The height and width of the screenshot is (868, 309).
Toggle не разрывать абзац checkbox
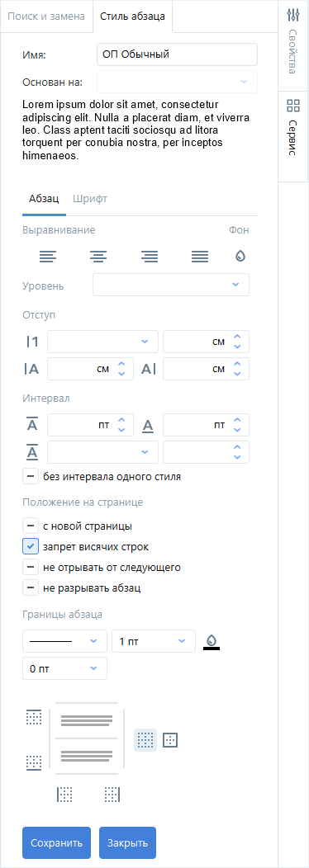pyautogui.click(x=31, y=588)
